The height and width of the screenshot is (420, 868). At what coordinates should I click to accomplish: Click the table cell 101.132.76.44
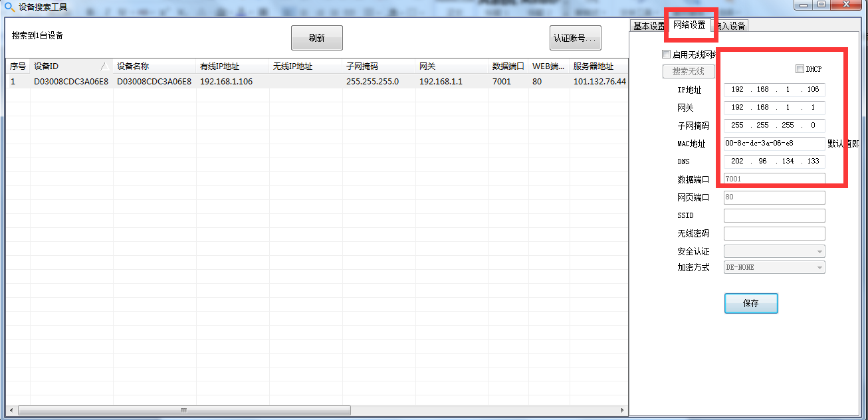(599, 81)
